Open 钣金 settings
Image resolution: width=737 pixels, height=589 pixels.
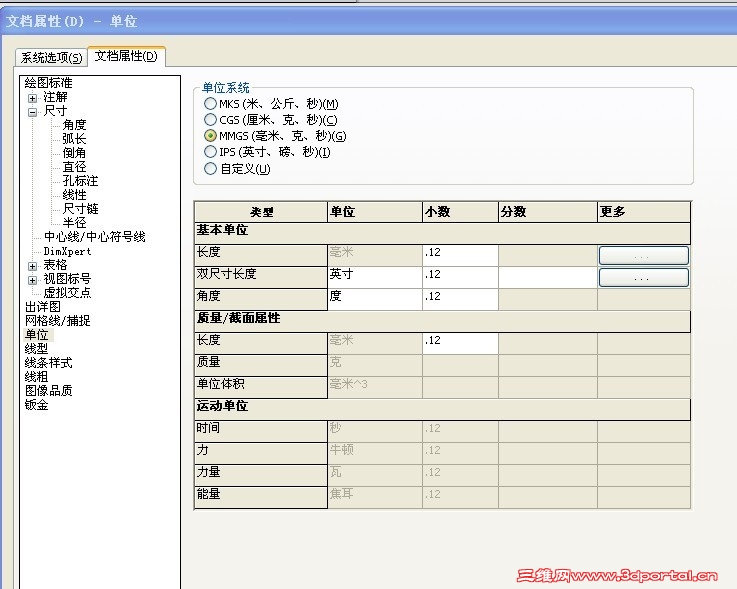pos(36,405)
